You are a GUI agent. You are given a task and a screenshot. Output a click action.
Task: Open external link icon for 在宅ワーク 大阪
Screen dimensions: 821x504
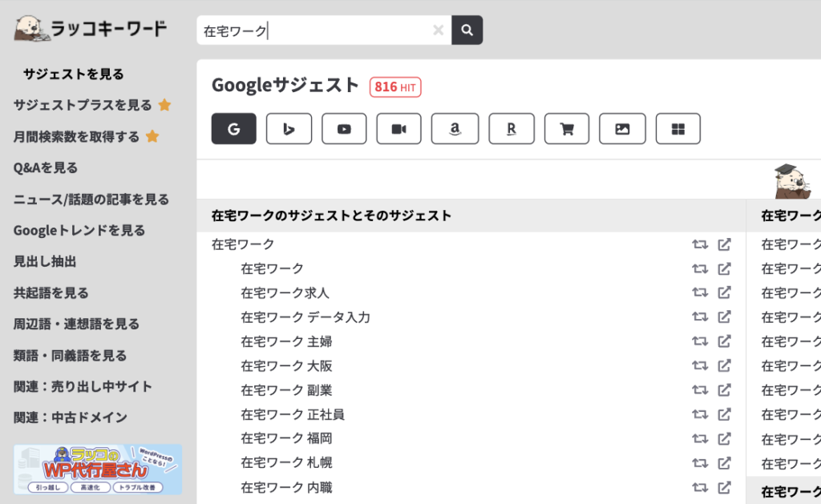tap(724, 365)
